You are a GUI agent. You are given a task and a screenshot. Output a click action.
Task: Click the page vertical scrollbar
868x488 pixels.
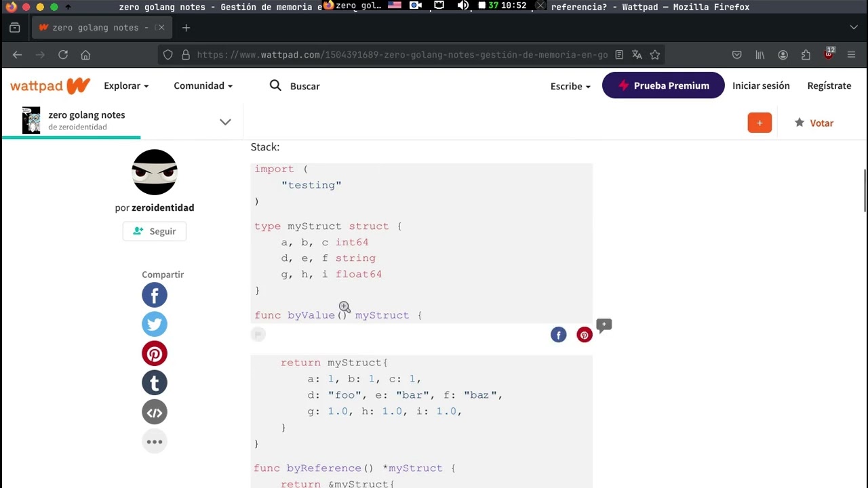[865, 190]
